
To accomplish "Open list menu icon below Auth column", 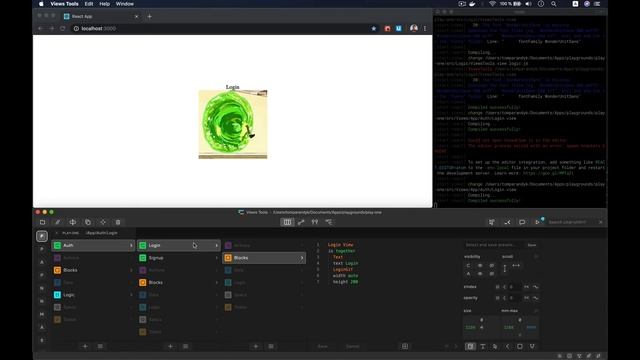I will pos(100,346).
